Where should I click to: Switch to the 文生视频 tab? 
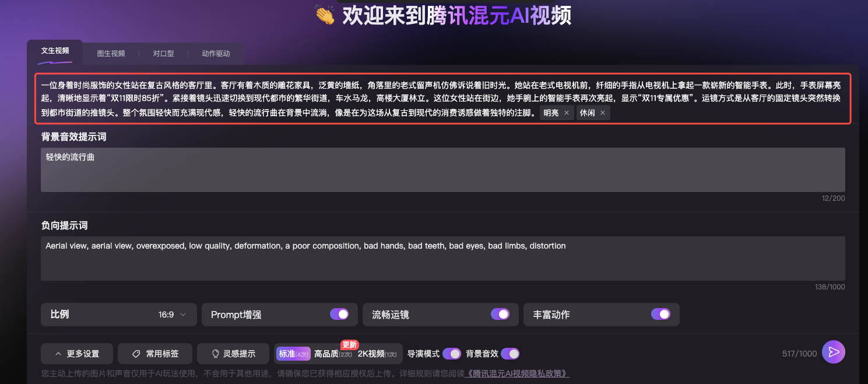pyautogui.click(x=55, y=51)
